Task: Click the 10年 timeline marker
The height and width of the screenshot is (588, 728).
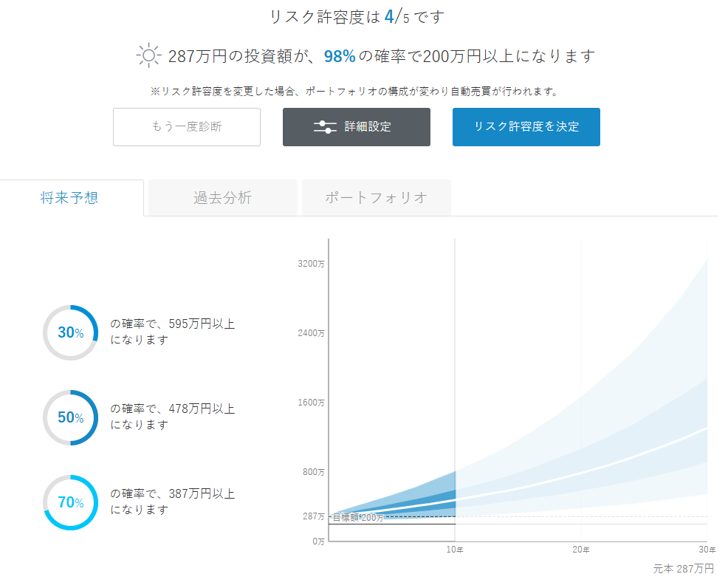Action: (455, 550)
